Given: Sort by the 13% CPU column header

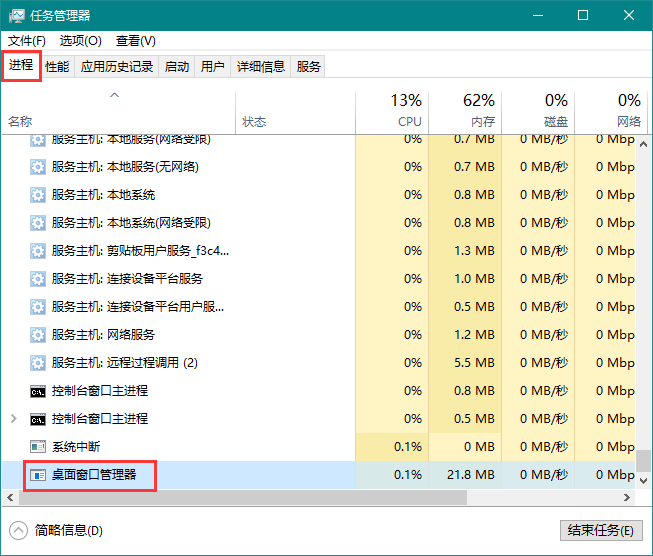Looking at the screenshot, I should (392, 112).
